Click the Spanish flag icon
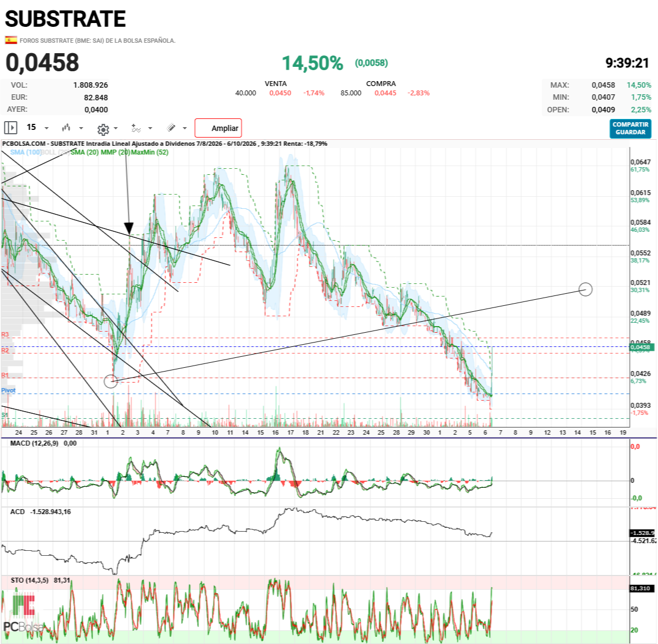The image size is (658, 644). [x=11, y=40]
